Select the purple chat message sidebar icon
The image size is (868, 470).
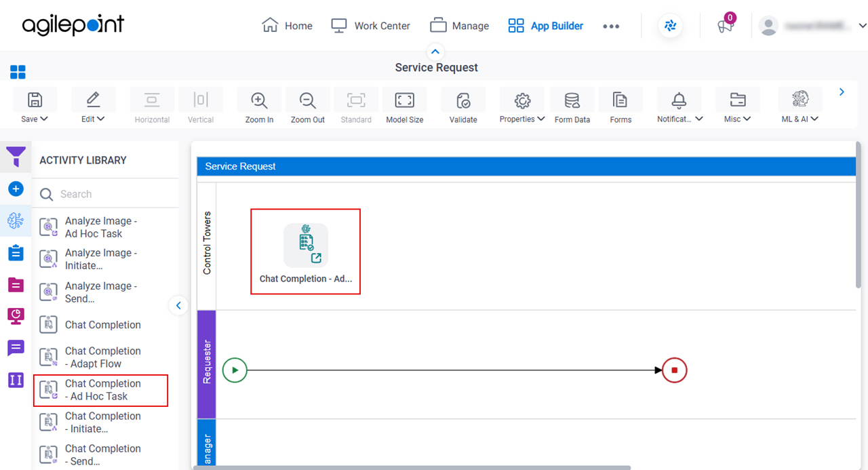16,349
